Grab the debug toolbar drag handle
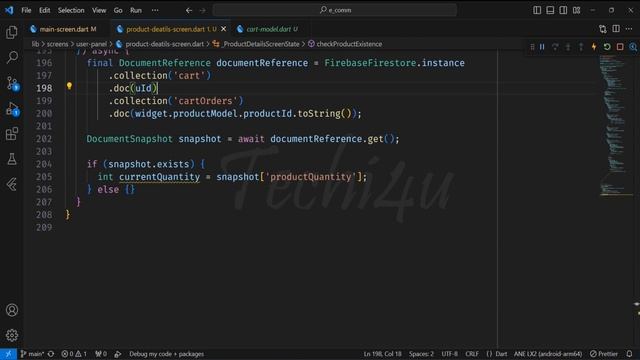This screenshot has width=640, height=360. tap(532, 47)
